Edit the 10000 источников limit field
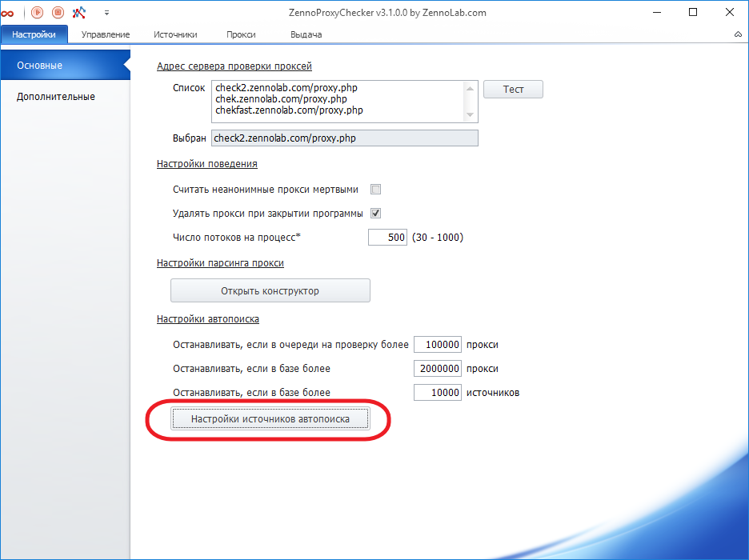The height and width of the screenshot is (560, 749). (438, 393)
